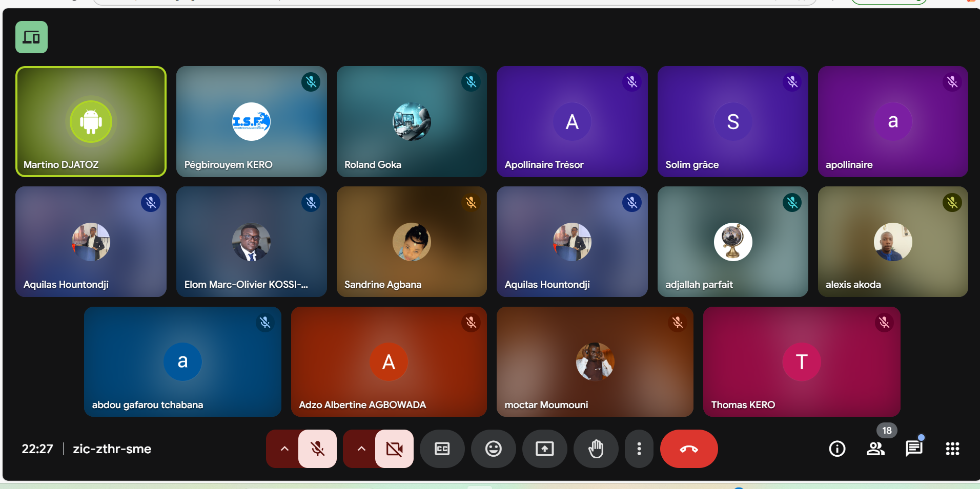Leave the call with red button
Image resolution: width=980 pixels, height=489 pixels.
(688, 449)
